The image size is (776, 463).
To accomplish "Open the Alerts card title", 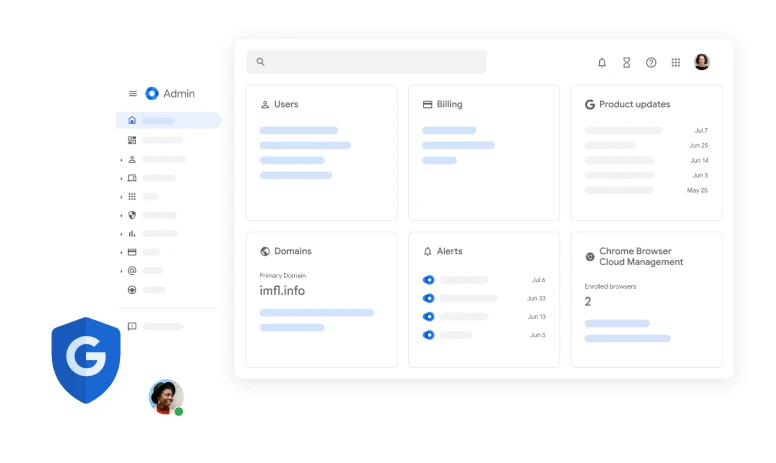I will (449, 251).
